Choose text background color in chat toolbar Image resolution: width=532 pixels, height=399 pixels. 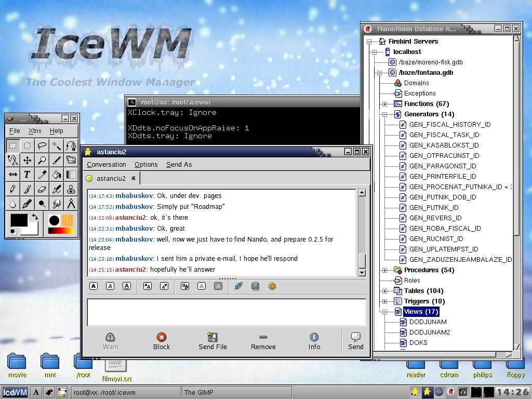218,286
